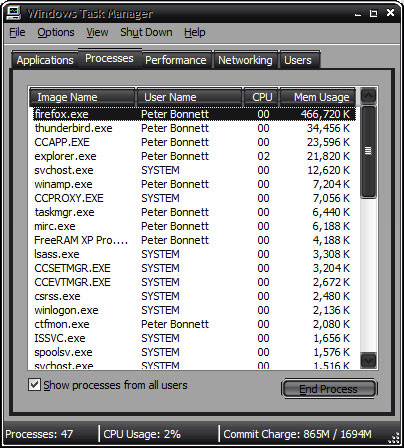Switch to the Applications tab
This screenshot has height=448, width=404.
45,60
